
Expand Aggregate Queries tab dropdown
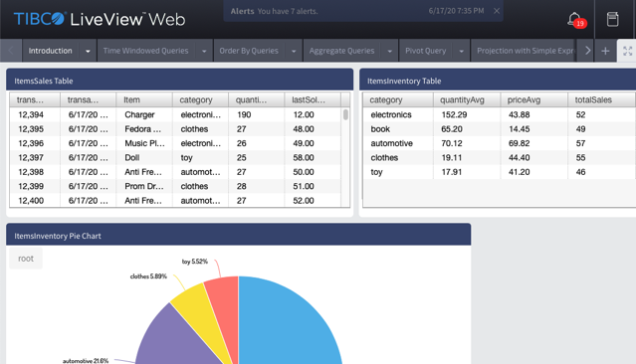click(390, 51)
